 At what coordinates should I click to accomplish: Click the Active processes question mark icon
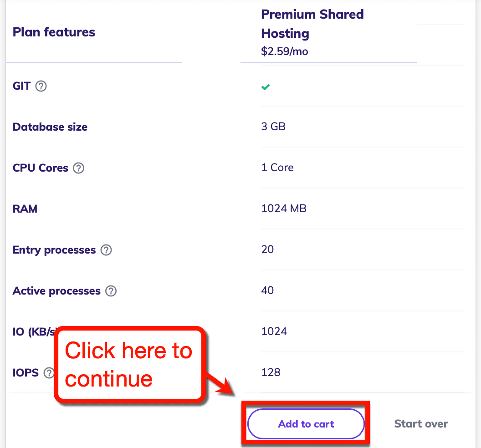pyautogui.click(x=110, y=290)
